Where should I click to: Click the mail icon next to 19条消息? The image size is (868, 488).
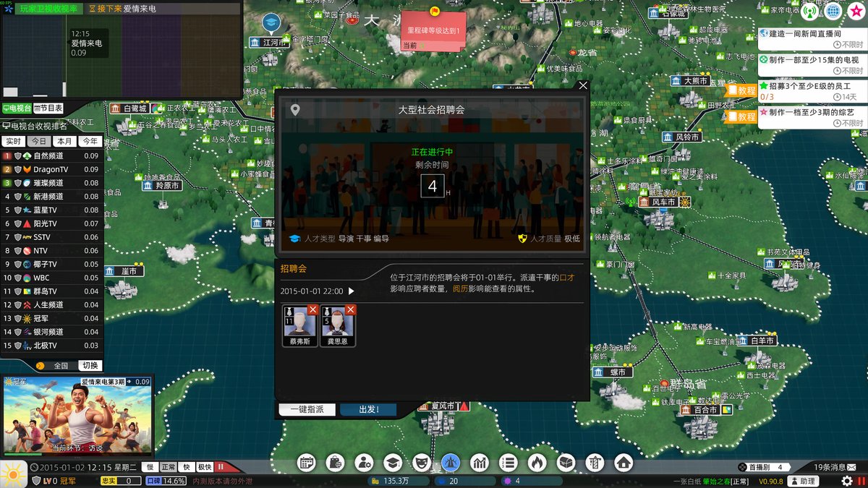(x=851, y=467)
